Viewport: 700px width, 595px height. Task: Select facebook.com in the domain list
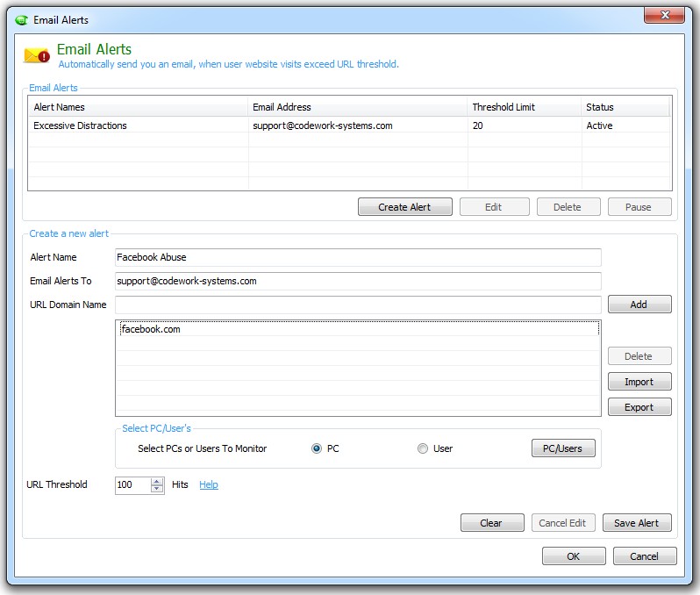151,329
